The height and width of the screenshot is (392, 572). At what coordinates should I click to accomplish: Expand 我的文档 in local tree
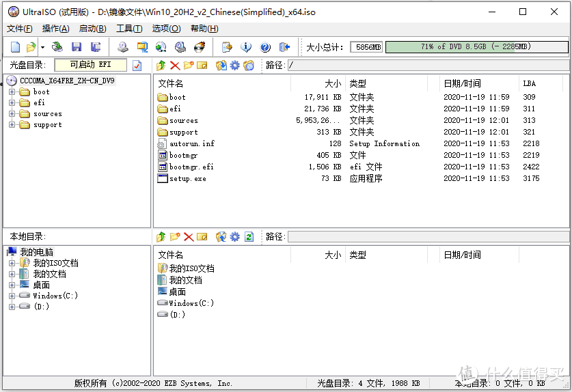point(12,274)
